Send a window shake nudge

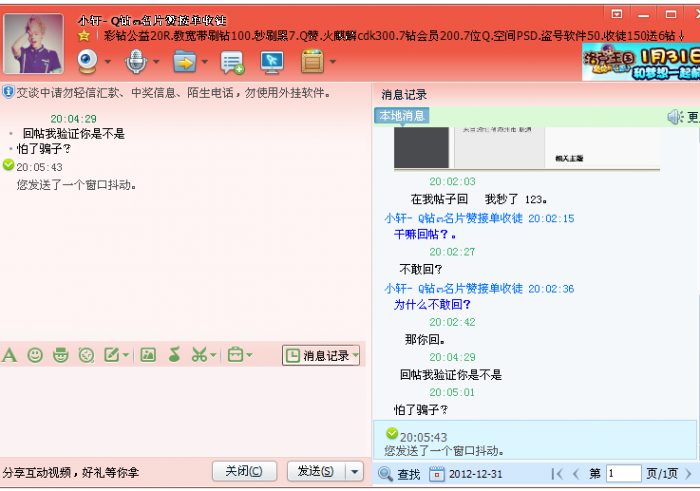pos(87,355)
